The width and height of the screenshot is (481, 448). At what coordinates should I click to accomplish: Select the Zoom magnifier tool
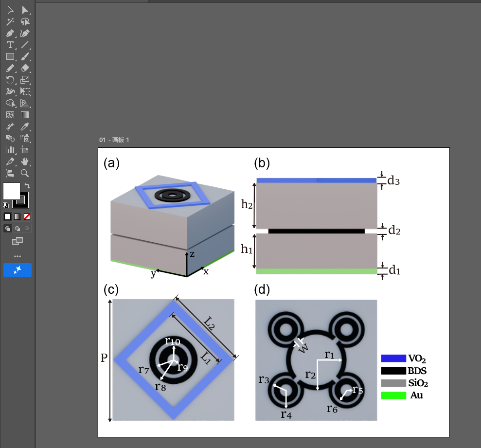25,173
